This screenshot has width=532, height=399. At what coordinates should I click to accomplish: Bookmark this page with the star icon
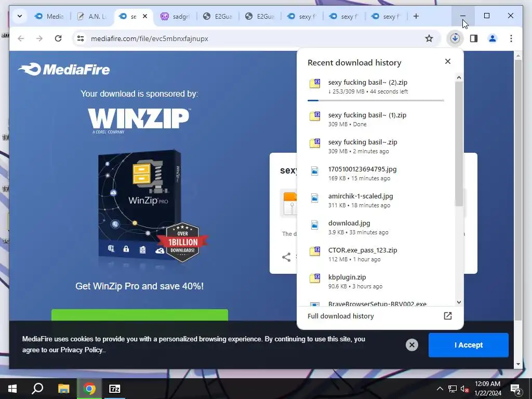point(429,38)
